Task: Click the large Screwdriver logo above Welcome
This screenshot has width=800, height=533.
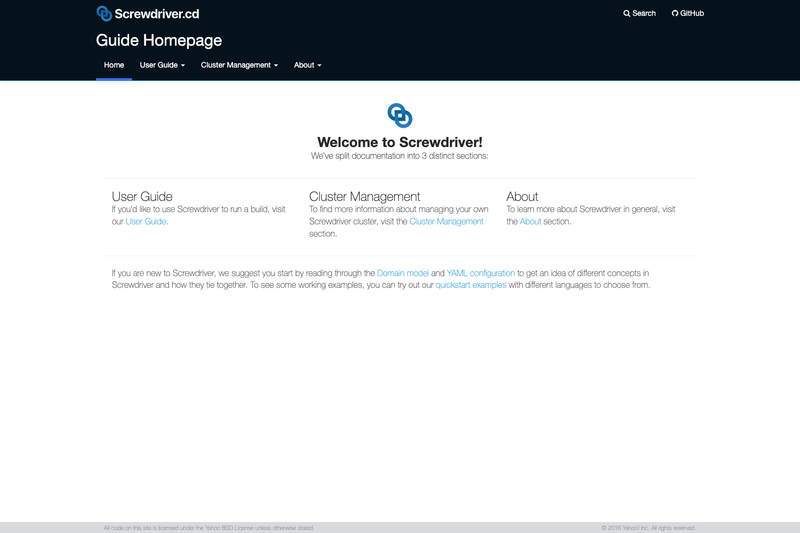Action: 400,115
